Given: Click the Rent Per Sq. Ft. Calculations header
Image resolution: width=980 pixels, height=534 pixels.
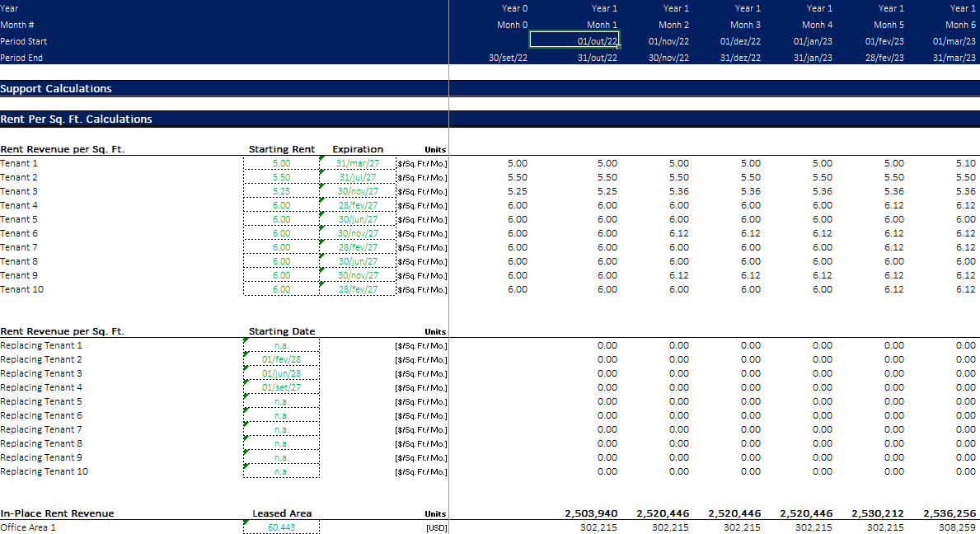Looking at the screenshot, I should click(77, 119).
